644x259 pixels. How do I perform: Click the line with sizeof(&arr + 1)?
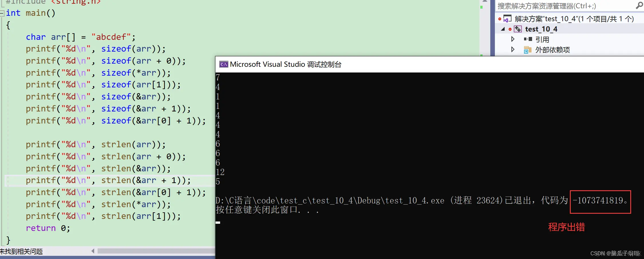click(108, 109)
